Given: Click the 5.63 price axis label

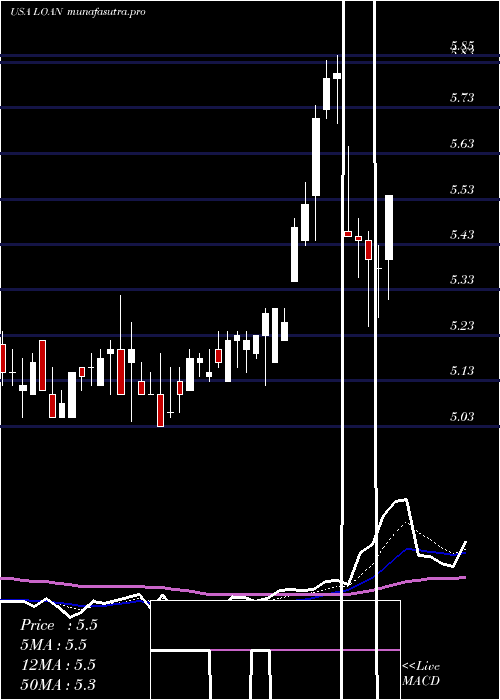Looking at the screenshot, I should pos(462,143).
